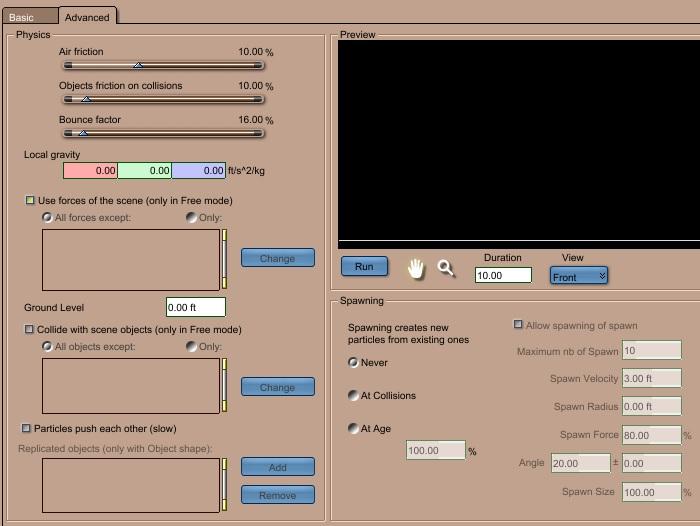
Task: Click the empty collision objects list box
Action: 131,386
